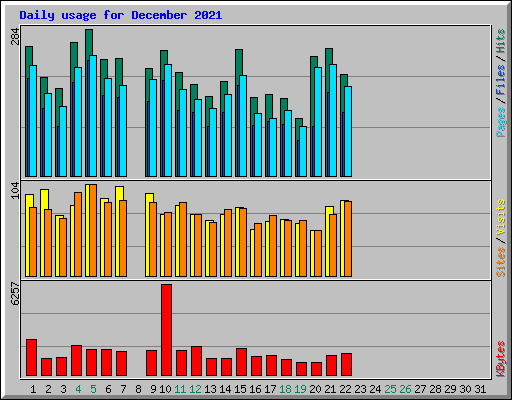Screen dimensions: 512x400
Task: Click green weekend day label 4
Action: [x=78, y=389]
